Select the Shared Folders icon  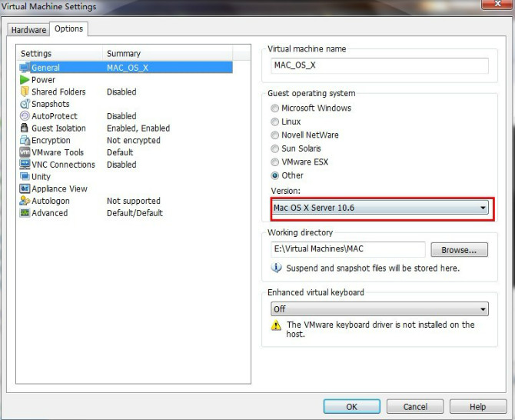coord(25,92)
